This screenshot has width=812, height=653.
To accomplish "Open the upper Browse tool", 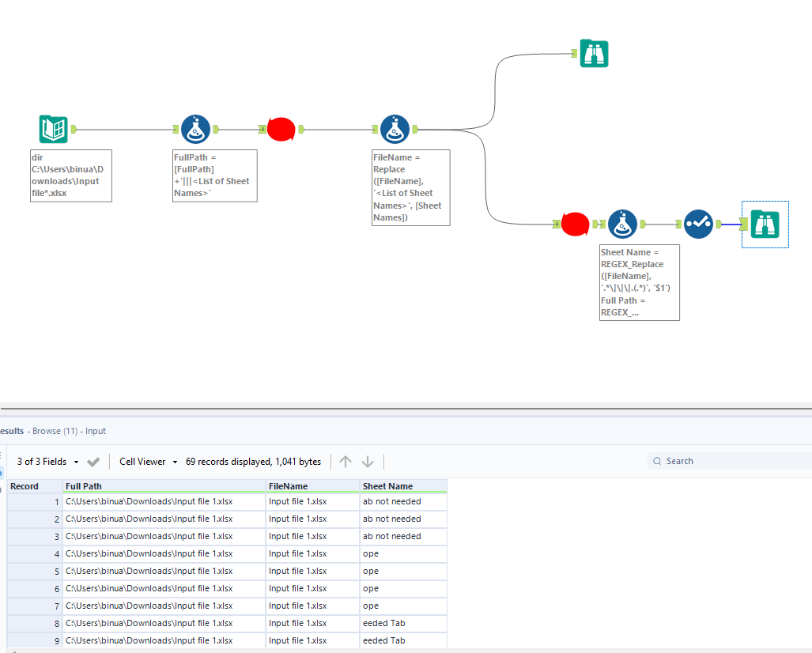I will [594, 53].
